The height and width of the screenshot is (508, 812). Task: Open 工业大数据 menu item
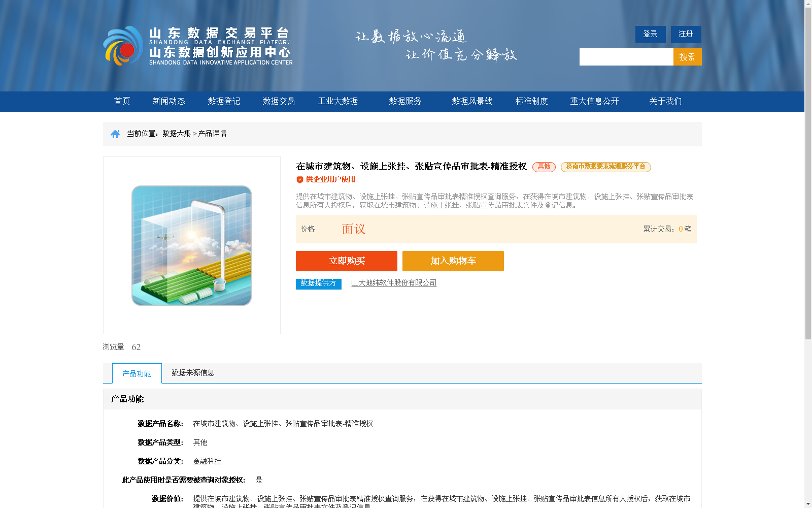pyautogui.click(x=338, y=101)
